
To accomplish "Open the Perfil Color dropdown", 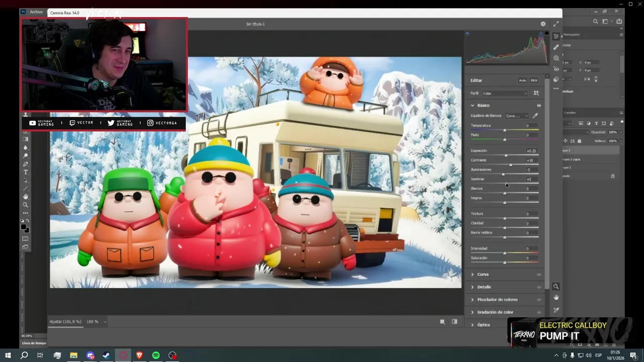I will point(505,93).
